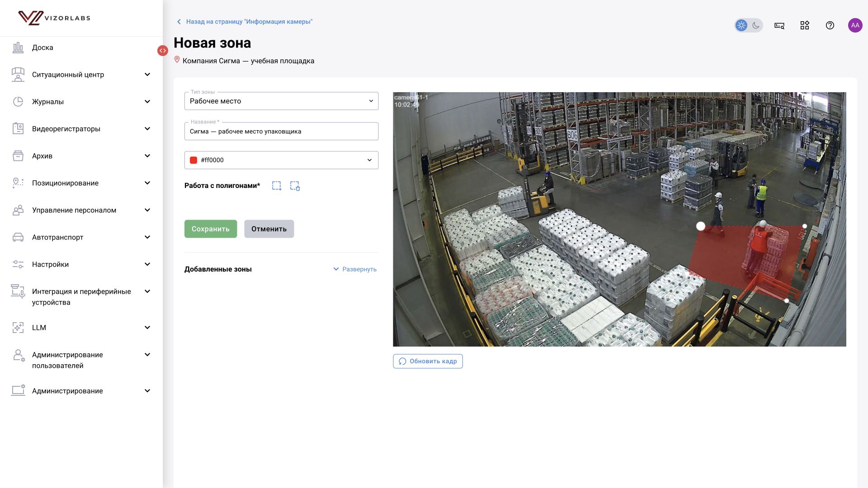Click the Журналы pie chart icon
Image resolution: width=868 pixels, height=488 pixels.
18,102
